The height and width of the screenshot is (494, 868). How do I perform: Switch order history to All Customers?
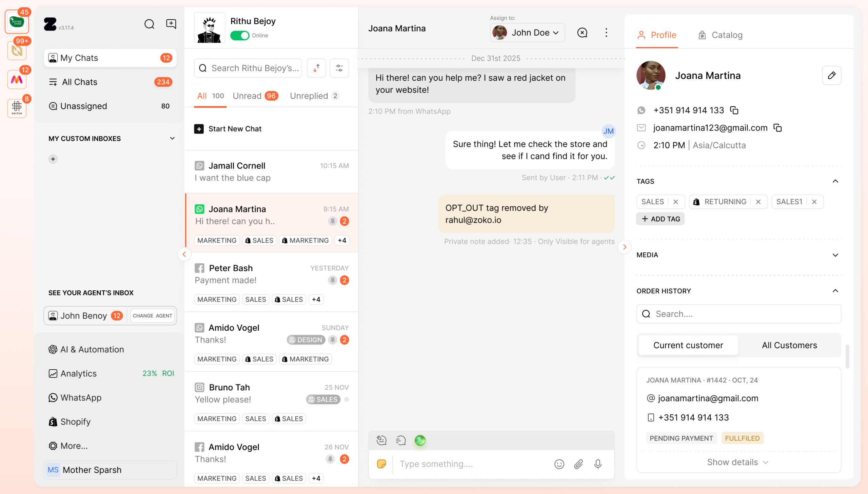[789, 345]
